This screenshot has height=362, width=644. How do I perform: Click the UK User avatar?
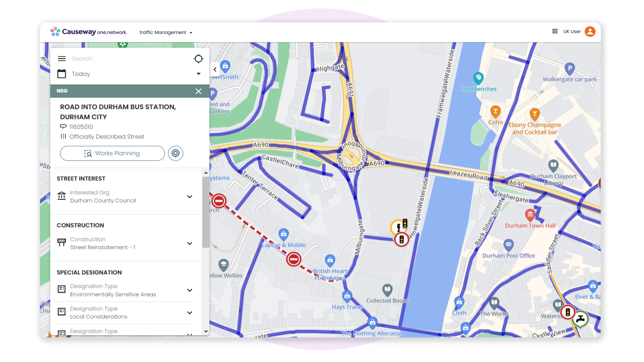click(590, 32)
